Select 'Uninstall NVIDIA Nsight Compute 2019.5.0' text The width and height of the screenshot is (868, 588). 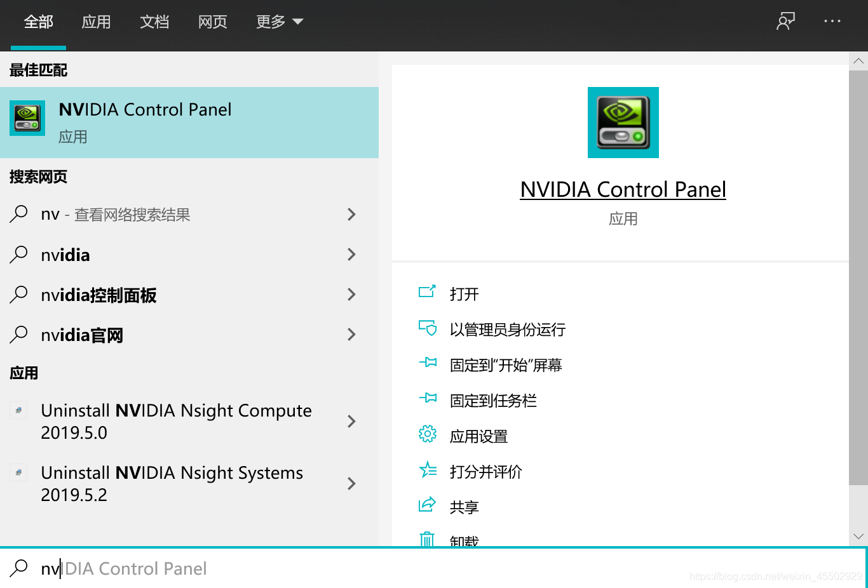(176, 422)
